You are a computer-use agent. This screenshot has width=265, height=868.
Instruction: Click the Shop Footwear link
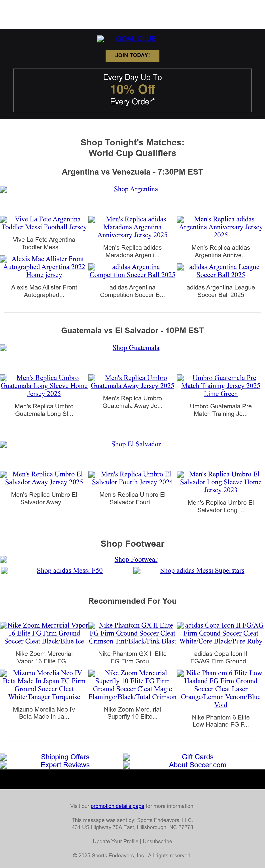tap(136, 559)
